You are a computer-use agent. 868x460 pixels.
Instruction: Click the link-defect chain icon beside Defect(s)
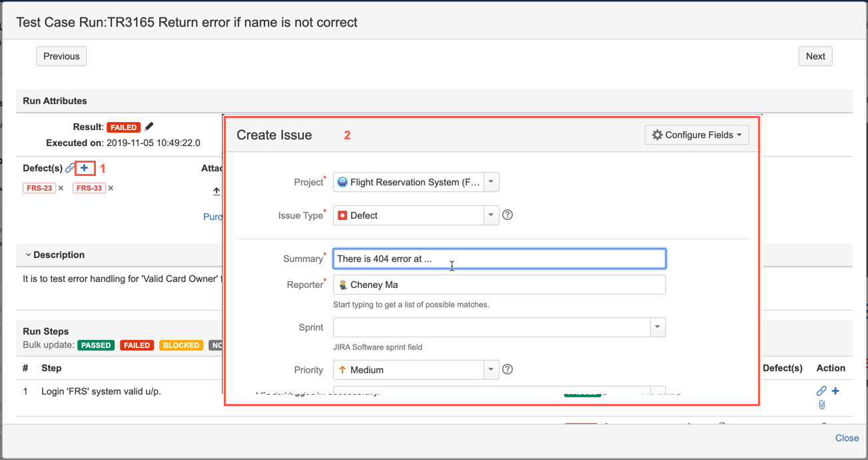70,168
